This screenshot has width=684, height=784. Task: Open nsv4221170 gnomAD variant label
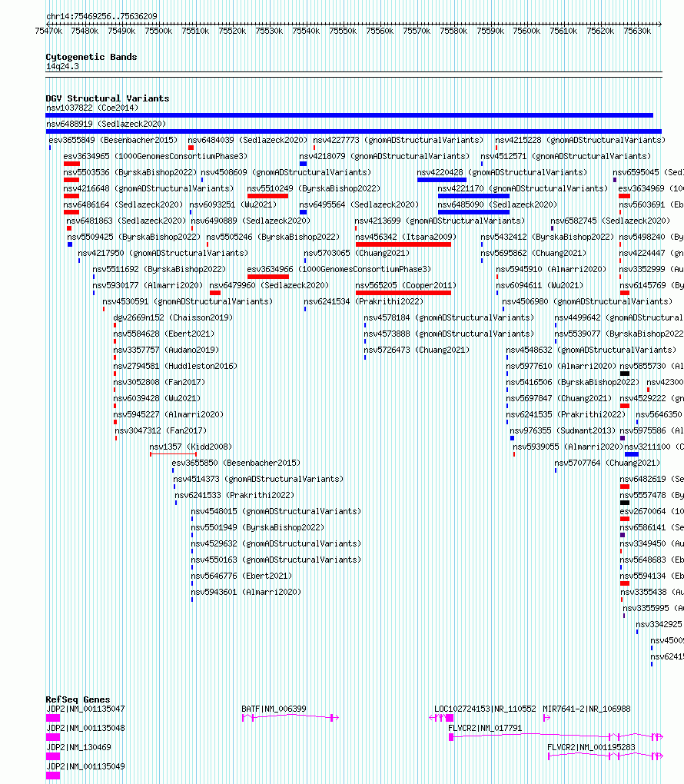pos(523,188)
